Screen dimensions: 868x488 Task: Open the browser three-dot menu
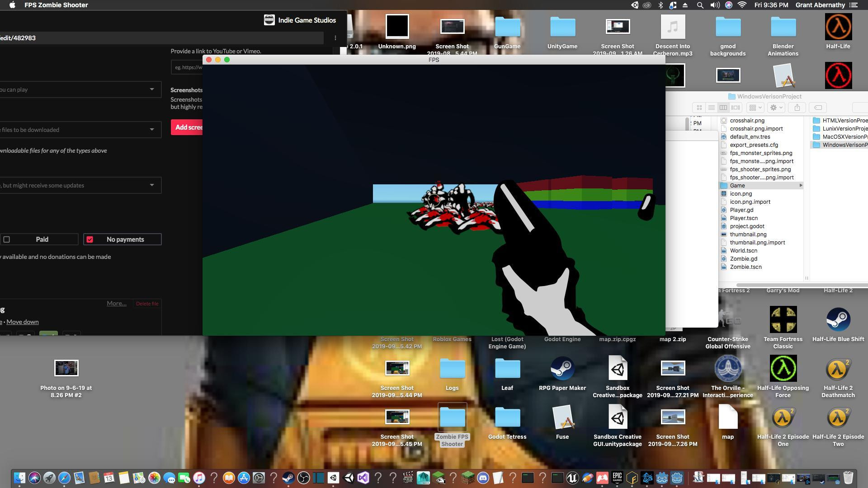pos(335,38)
